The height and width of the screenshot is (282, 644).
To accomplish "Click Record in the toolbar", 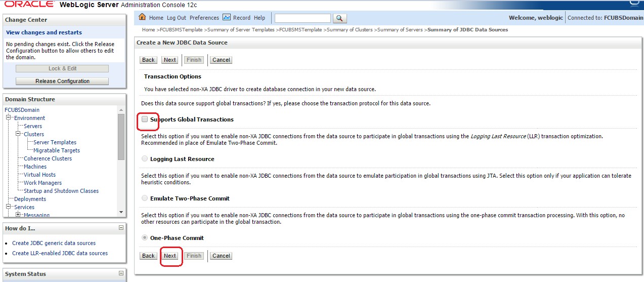I will [242, 18].
